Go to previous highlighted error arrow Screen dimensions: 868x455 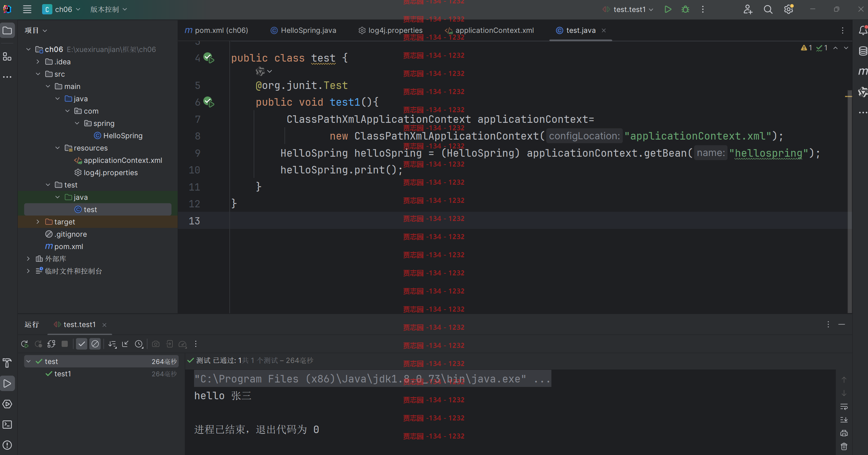coord(835,48)
